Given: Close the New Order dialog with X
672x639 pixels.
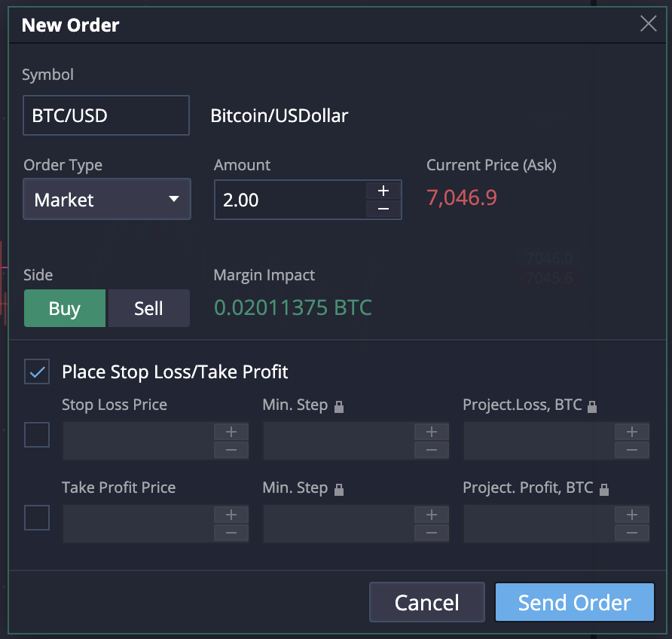Looking at the screenshot, I should [x=648, y=24].
